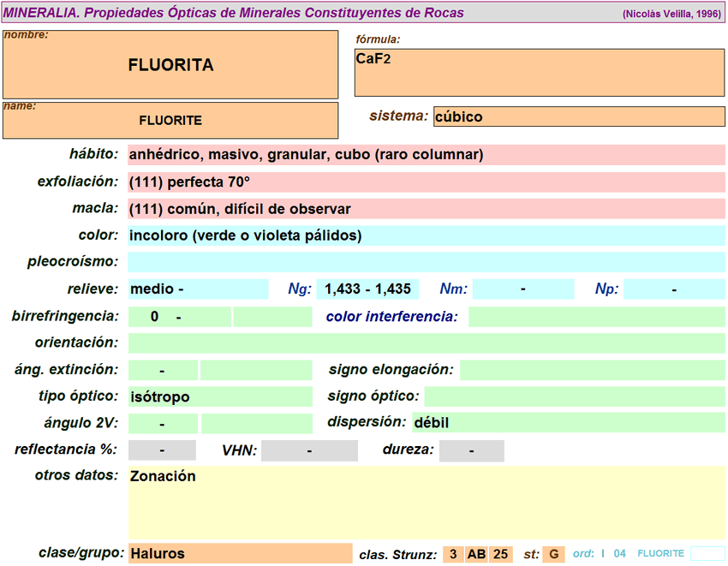This screenshot has height=566, width=728.
Task: Select the fórmula field containing CaF2
Action: point(540,72)
